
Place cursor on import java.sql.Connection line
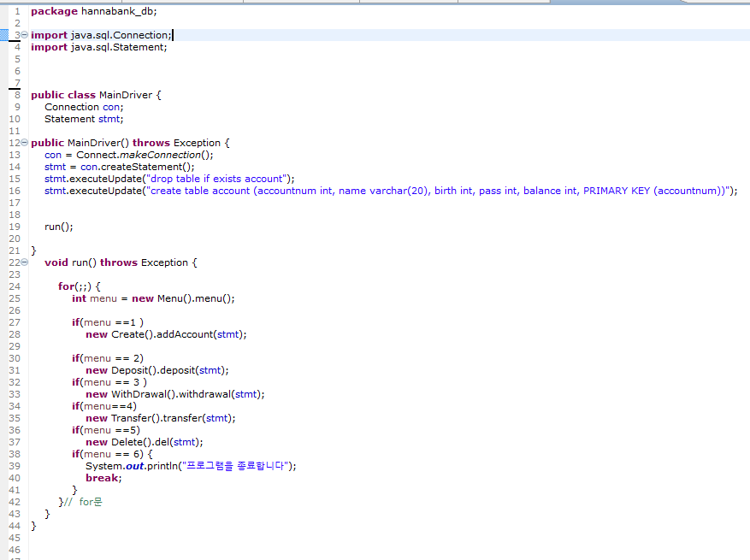coord(101,35)
